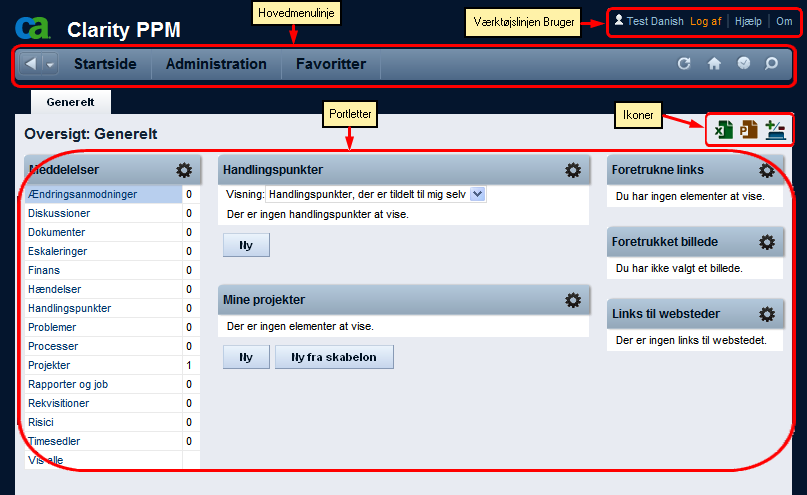Open the Links til websteder gear options

pyautogui.click(x=767, y=314)
